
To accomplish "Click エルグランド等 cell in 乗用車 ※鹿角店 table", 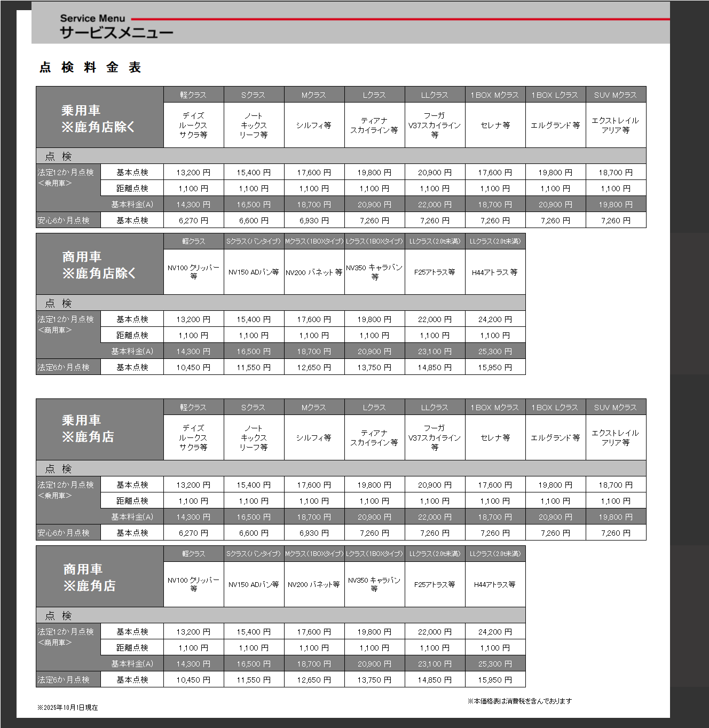I will point(555,437).
